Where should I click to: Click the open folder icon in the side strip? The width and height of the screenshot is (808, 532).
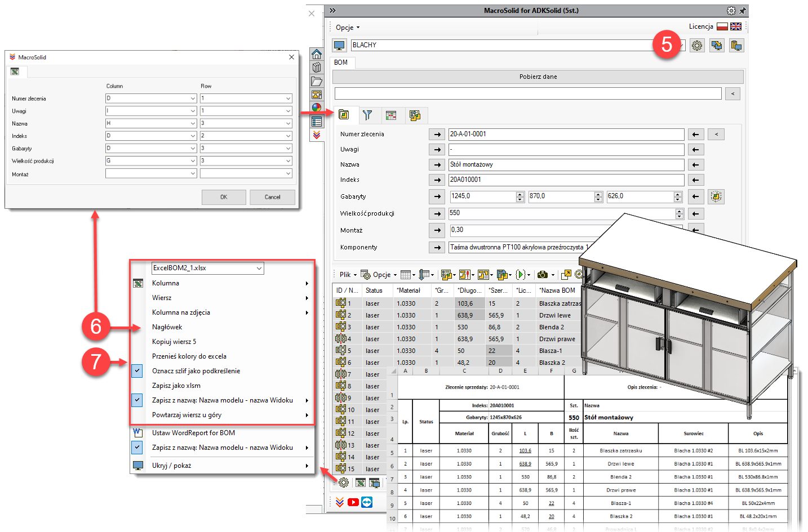[x=317, y=81]
